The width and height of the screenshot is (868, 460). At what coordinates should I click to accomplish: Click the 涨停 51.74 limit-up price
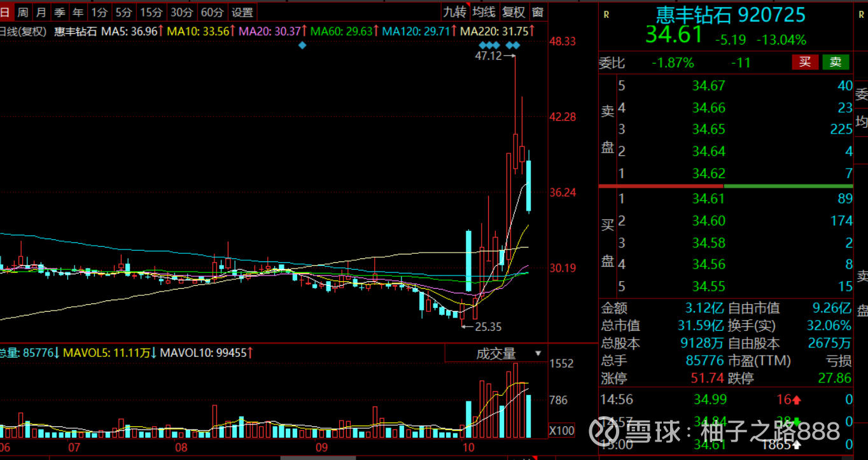click(708, 379)
